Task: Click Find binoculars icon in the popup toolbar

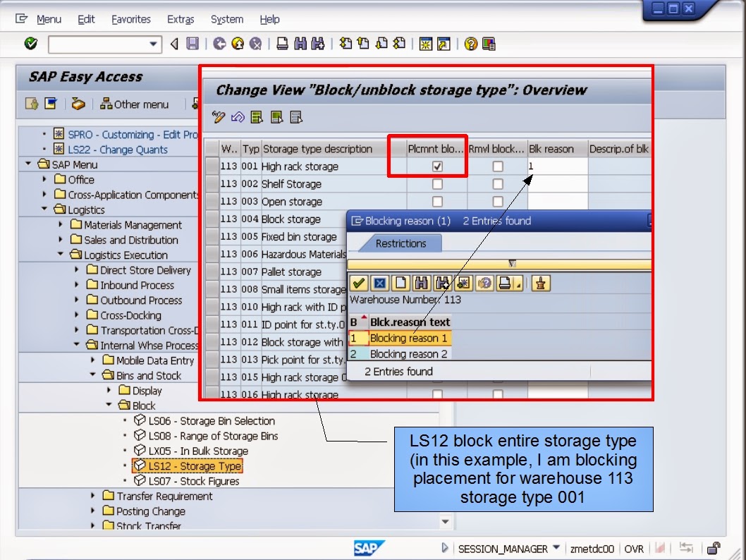Action: (x=422, y=283)
